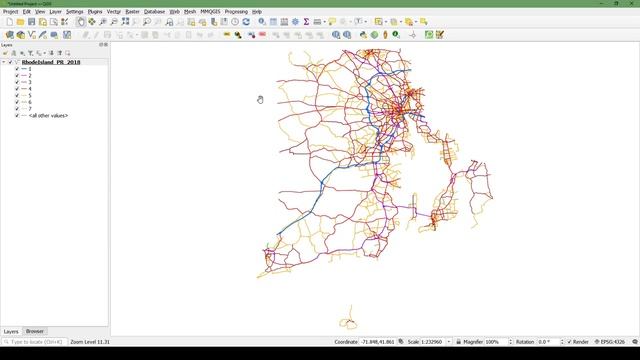Open the Layer Styling panel icon
Viewport: 640px width, 360px height.
point(6,53)
